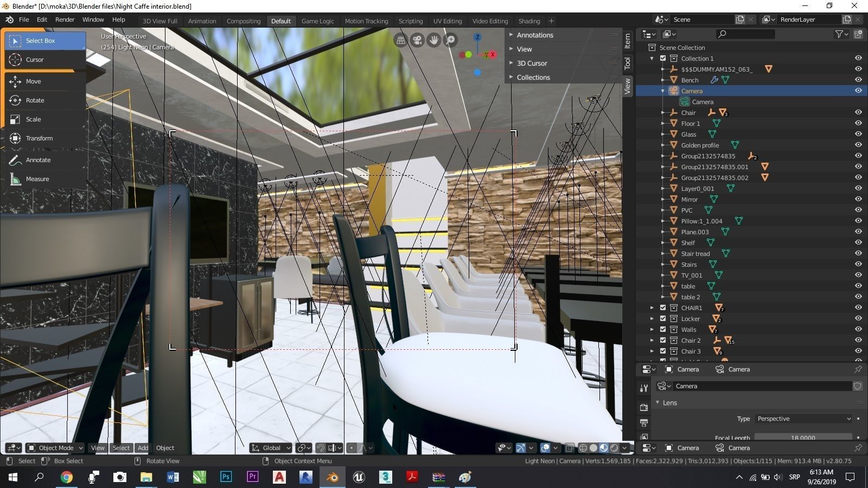The width and height of the screenshot is (868, 488).
Task: Activate the Scale tool
Action: pyautogui.click(x=46, y=119)
